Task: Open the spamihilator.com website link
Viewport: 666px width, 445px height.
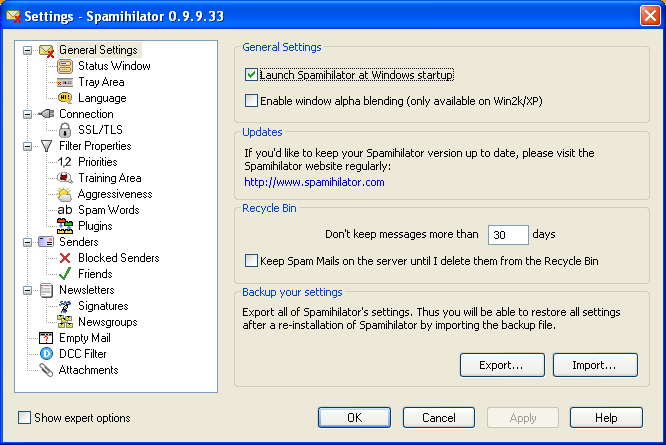Action: [314, 183]
